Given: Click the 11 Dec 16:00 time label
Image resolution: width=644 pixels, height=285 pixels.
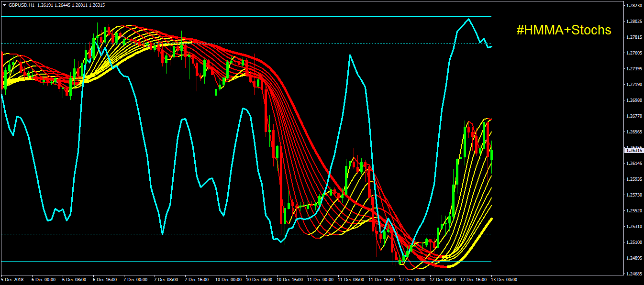Looking at the screenshot, I should (x=382, y=279).
